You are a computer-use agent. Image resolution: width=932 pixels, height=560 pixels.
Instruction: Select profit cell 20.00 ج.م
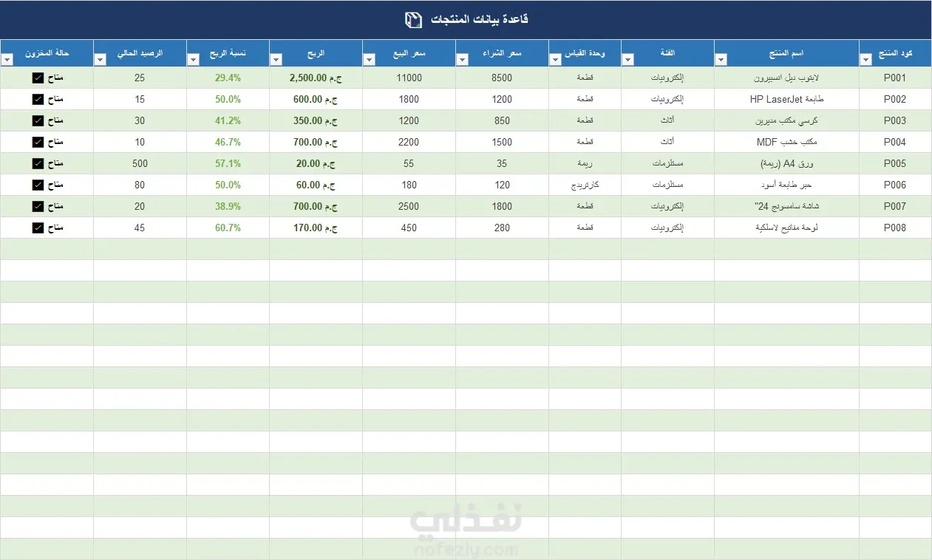(x=316, y=163)
